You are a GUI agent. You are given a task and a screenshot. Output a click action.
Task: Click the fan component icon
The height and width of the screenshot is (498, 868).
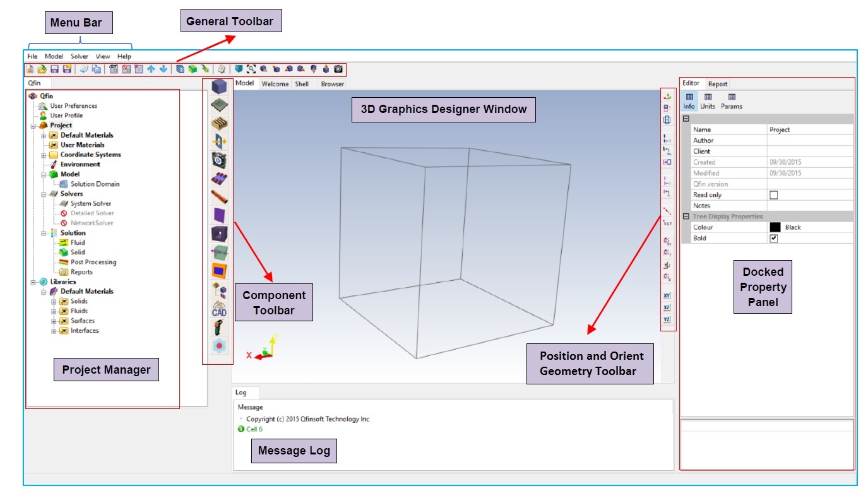coord(219,160)
